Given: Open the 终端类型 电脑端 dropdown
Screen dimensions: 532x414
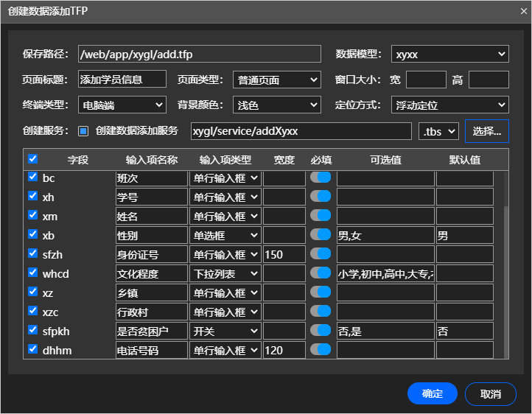Looking at the screenshot, I should [x=122, y=105].
